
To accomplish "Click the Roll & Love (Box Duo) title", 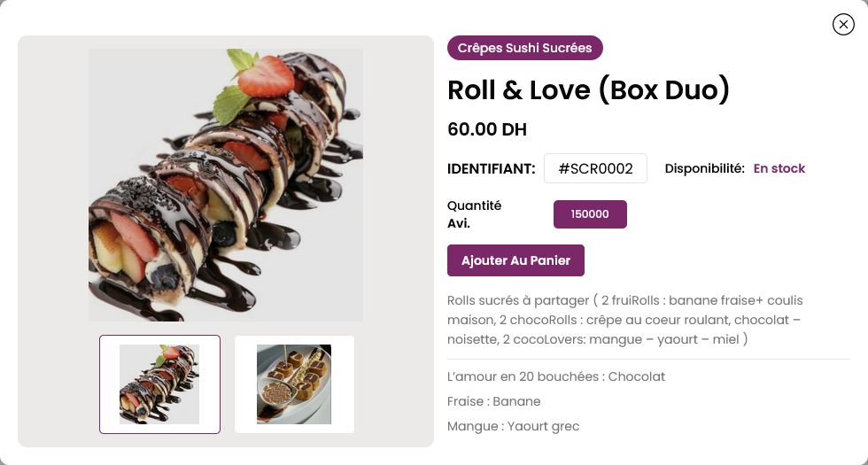I will coord(588,90).
